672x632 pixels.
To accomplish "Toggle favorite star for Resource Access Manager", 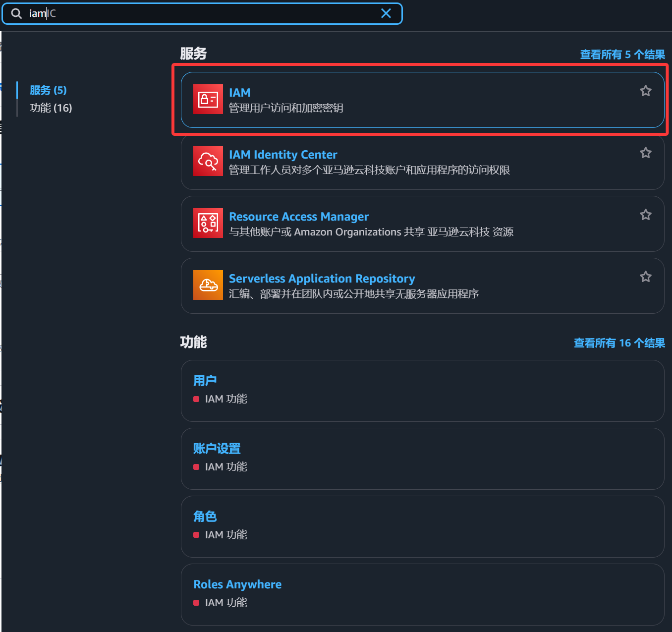I will point(645,215).
